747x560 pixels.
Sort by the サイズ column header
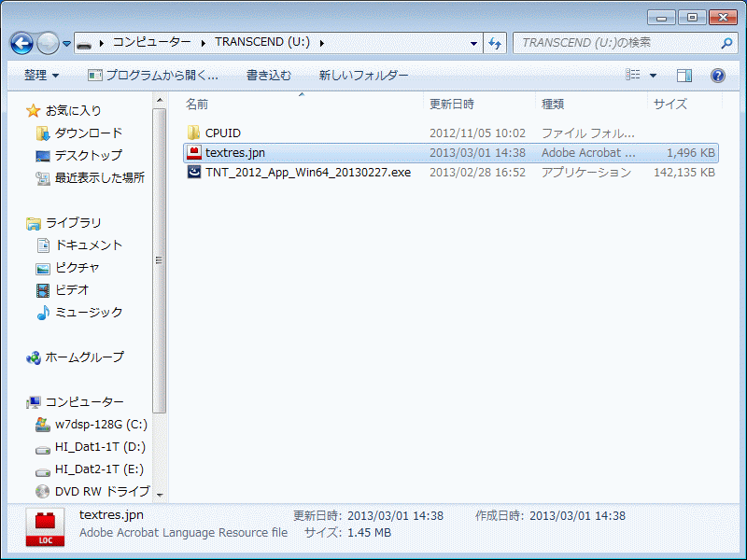point(669,105)
